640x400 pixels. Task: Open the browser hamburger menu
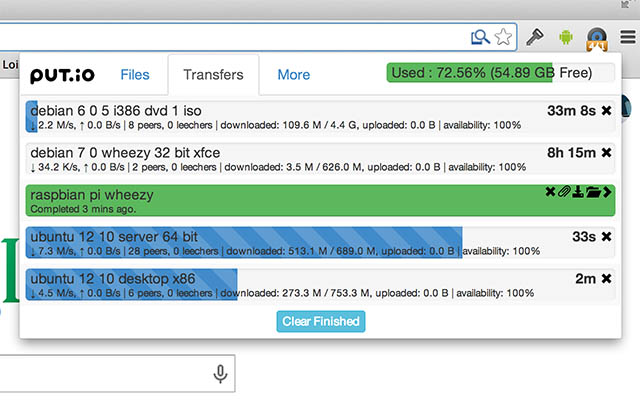[628, 37]
